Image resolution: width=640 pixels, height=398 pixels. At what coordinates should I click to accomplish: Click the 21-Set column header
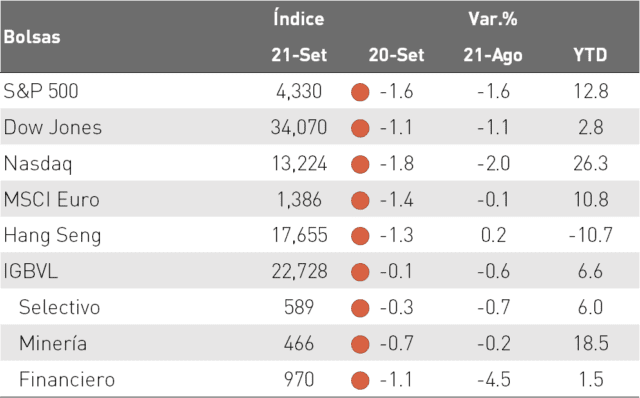[299, 55]
